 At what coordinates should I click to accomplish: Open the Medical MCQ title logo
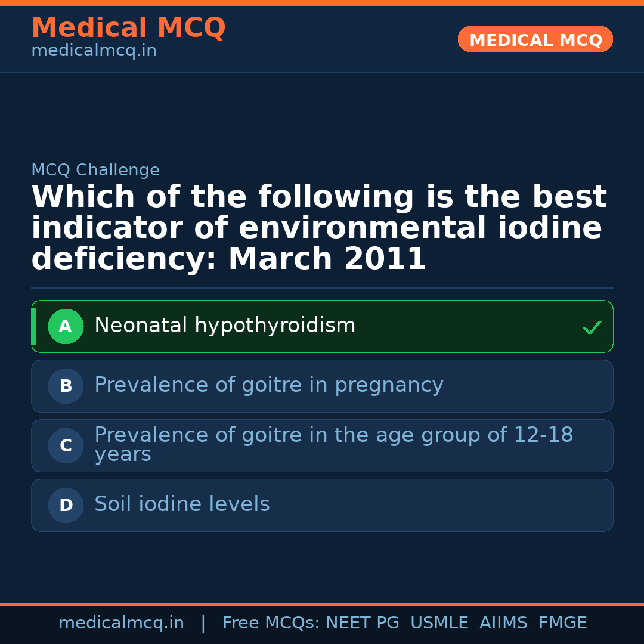pyautogui.click(x=128, y=28)
